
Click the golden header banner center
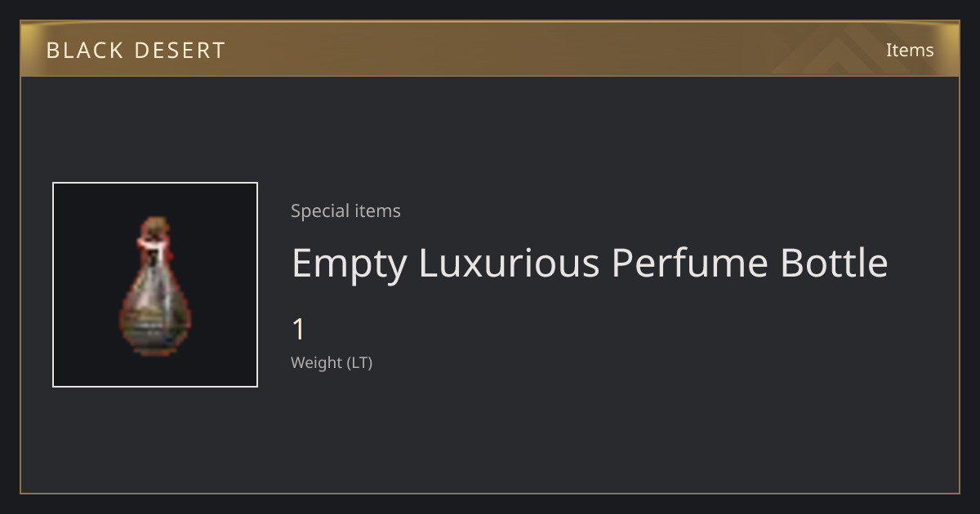tap(490, 49)
